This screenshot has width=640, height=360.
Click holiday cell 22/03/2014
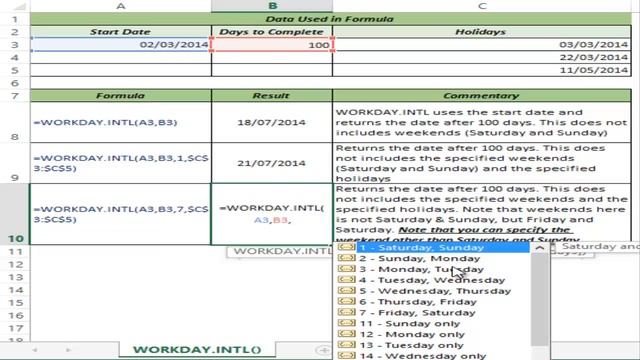[x=482, y=58]
